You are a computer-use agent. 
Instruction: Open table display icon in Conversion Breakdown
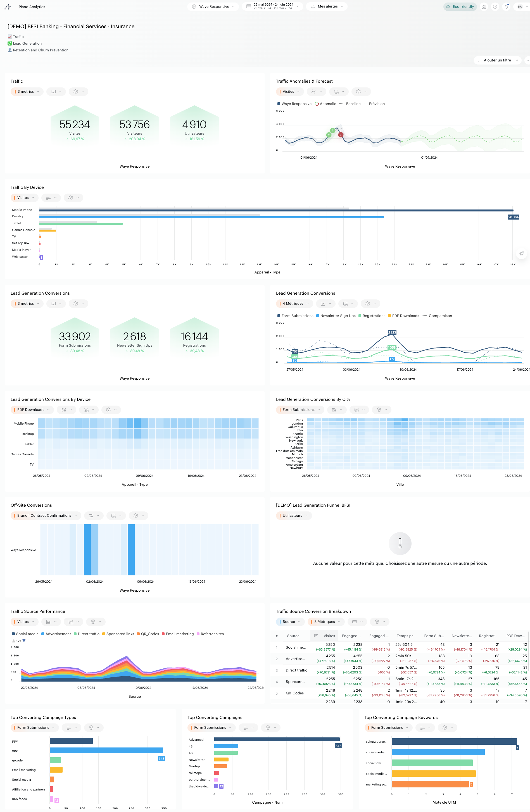358,621
